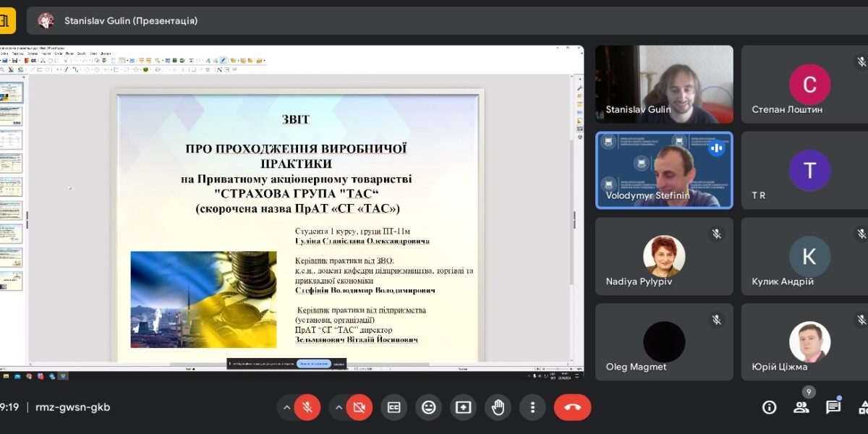Select Volodymyr Stefinin's video tile
This screenshot has height=434, width=868.
(664, 170)
